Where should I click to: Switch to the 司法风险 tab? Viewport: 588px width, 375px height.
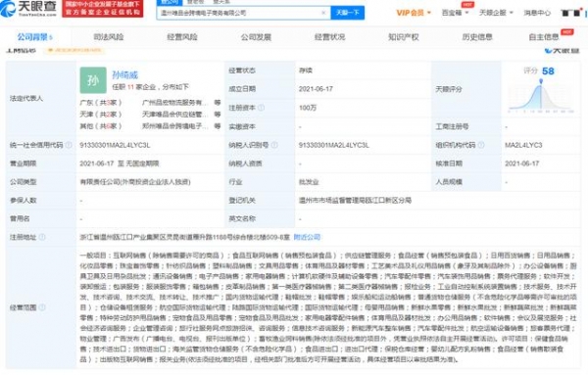point(109,37)
